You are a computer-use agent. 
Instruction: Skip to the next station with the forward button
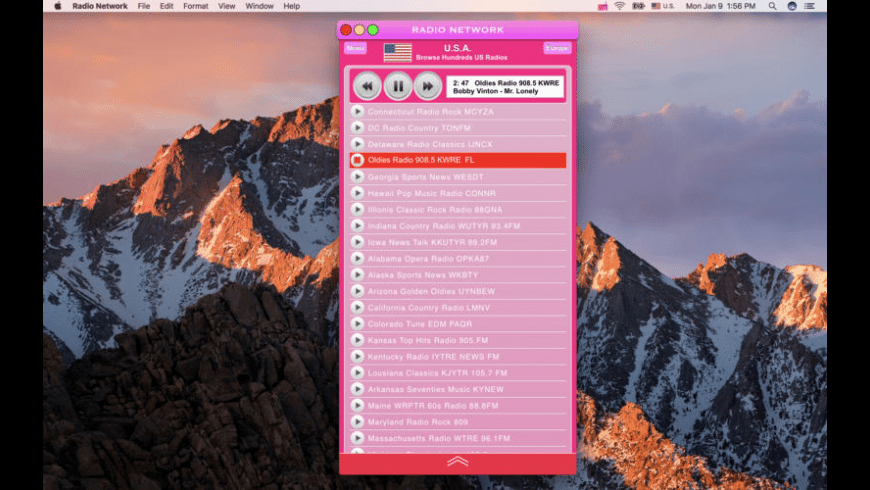[x=428, y=86]
